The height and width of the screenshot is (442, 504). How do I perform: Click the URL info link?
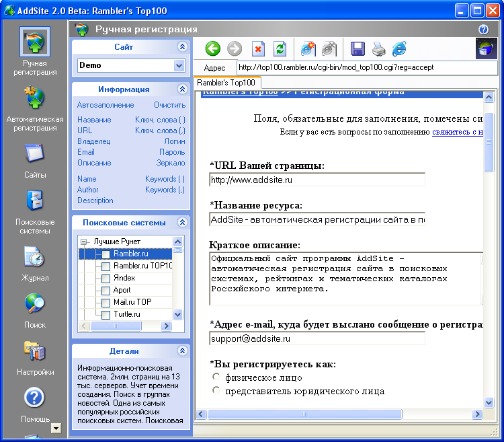[x=85, y=131]
